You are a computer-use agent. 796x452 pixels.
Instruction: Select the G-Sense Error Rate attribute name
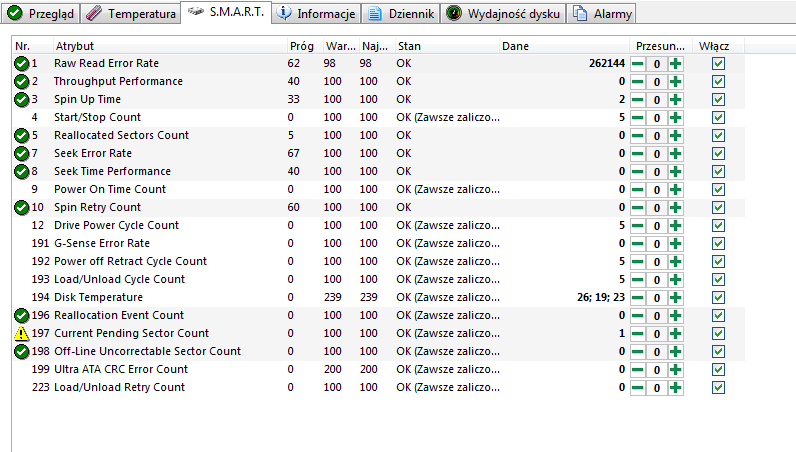[x=102, y=244]
